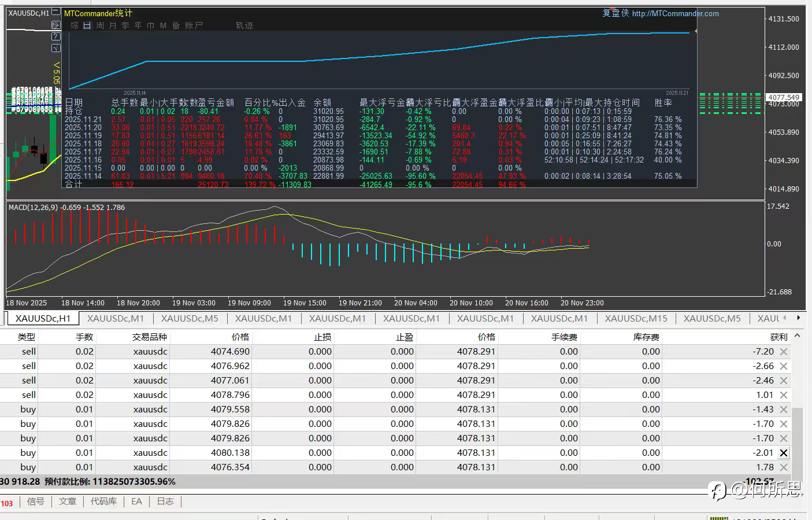This screenshot has height=520, width=812.
Task: Close the sell order with 1.01 profit
Action: tap(784, 395)
